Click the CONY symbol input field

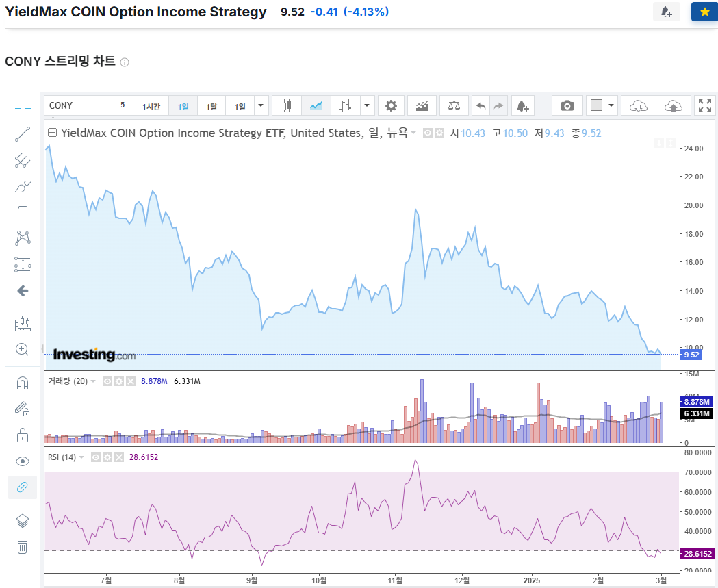[78, 106]
